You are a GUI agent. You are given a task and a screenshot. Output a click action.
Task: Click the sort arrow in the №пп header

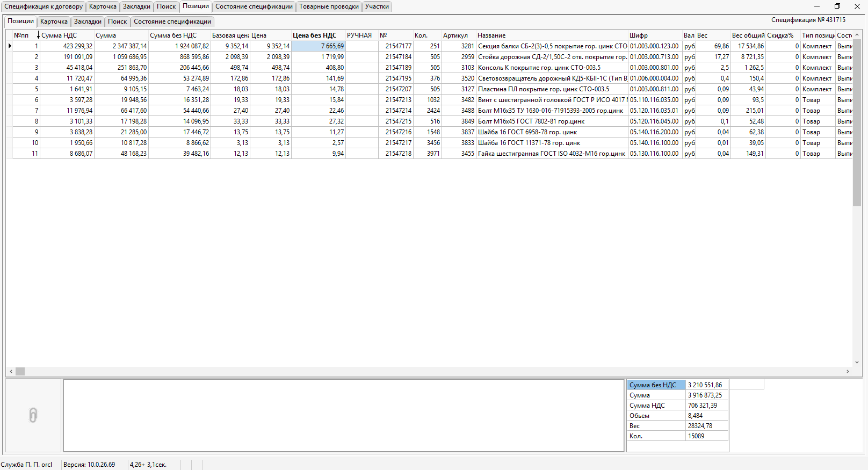38,35
